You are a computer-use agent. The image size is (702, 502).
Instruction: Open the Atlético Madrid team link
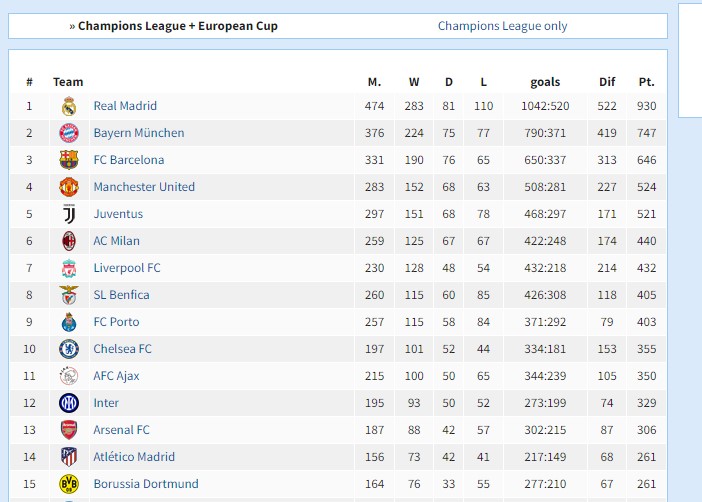point(134,457)
